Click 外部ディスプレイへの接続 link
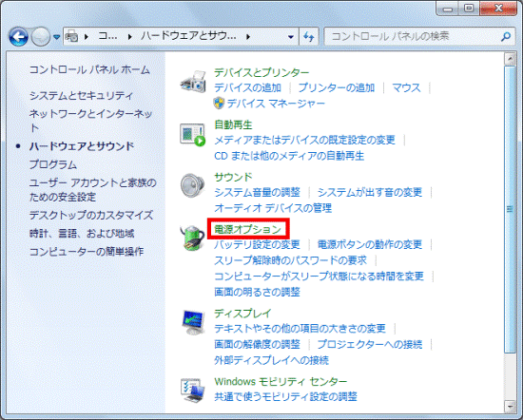 click(x=271, y=360)
